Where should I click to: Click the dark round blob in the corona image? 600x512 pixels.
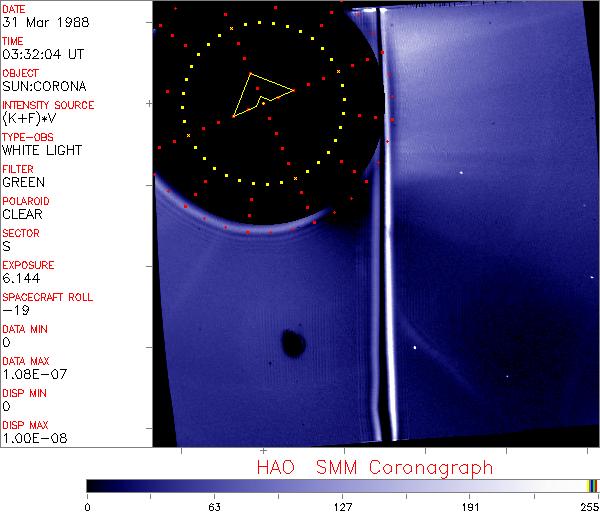pos(293,343)
